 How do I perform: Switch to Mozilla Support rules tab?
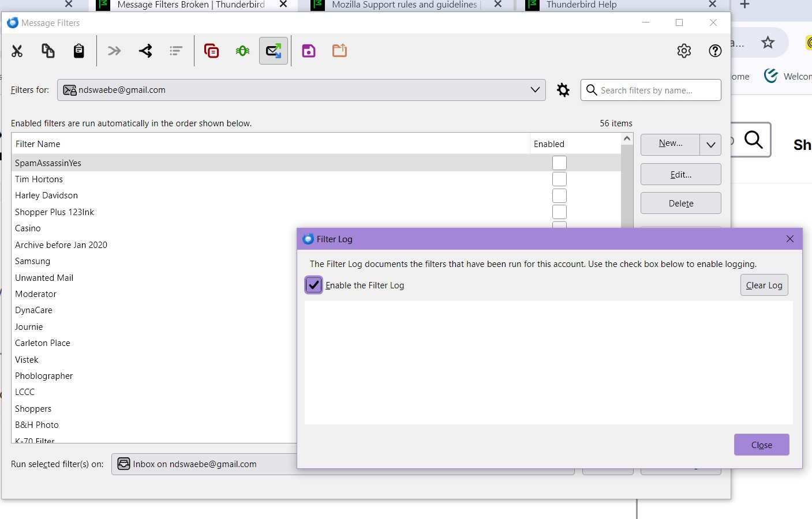pyautogui.click(x=404, y=5)
